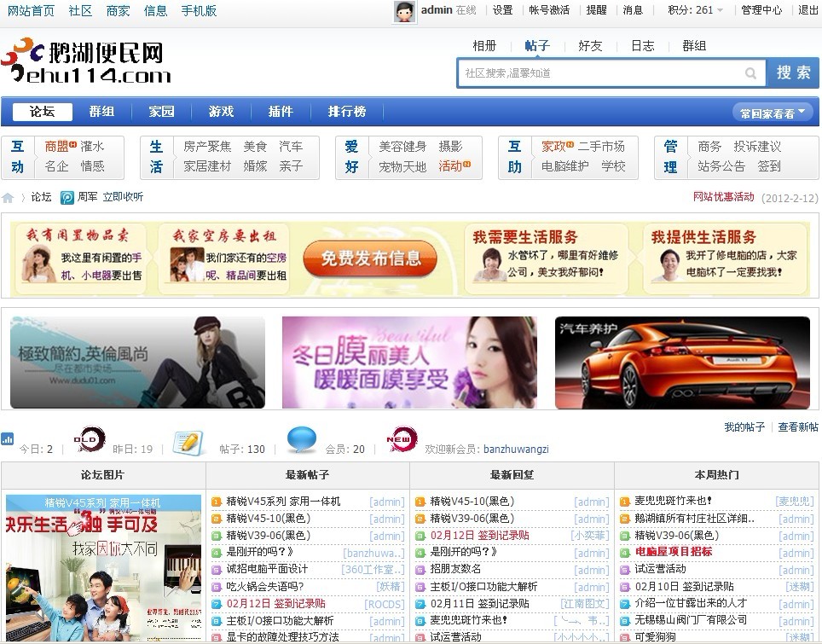Go to the 插件 navigation tab
Viewport: 822px width, 644px height.
click(x=281, y=111)
